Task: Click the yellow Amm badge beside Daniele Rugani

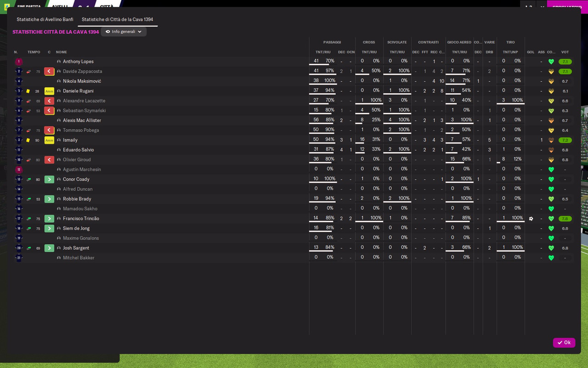Action: click(x=49, y=91)
